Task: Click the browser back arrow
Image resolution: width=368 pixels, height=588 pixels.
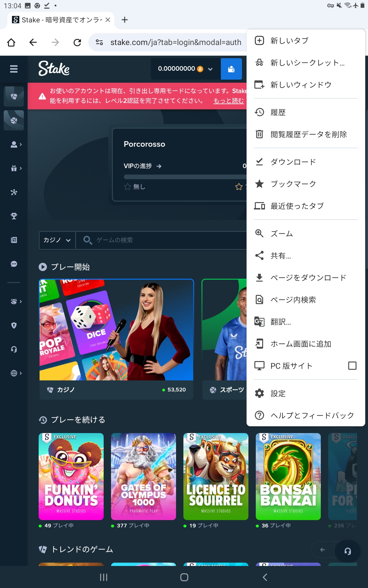Action: click(x=33, y=42)
